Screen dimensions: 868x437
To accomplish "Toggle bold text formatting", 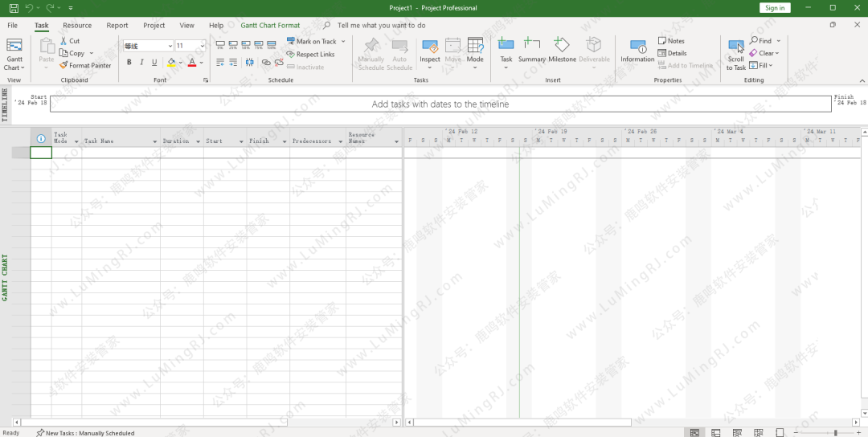I will pyautogui.click(x=129, y=63).
